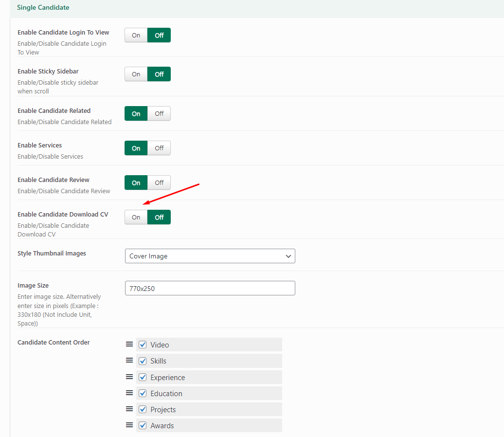Screen dimensions: 504x437
Task: Click the Single Candidate section header
Action: (x=43, y=8)
